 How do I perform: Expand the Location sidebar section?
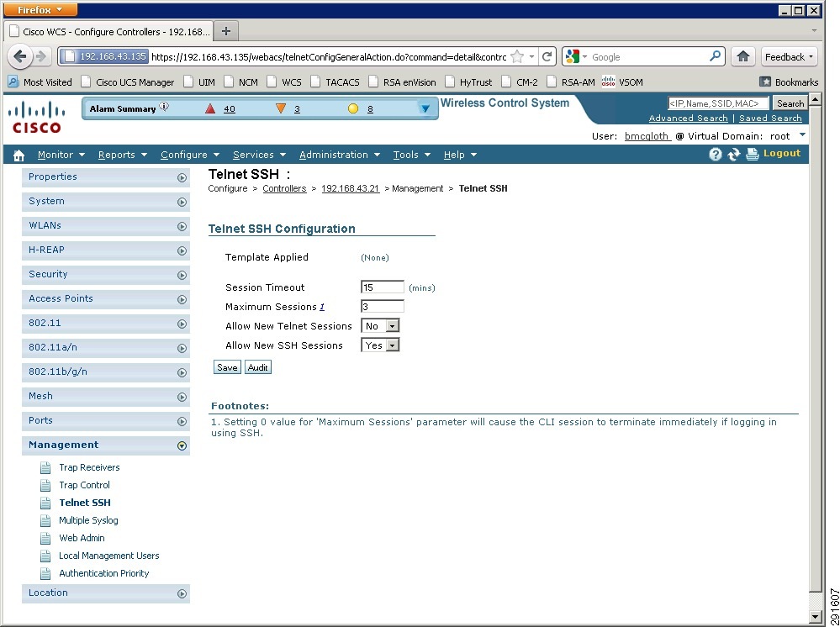click(182, 594)
